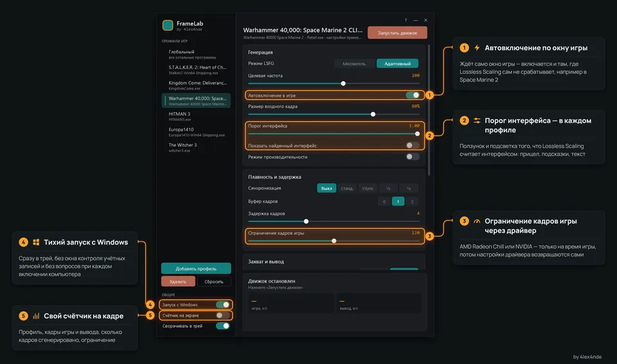
Task: Adjust the Порог интерфейса slider handle
Action: tap(417, 134)
